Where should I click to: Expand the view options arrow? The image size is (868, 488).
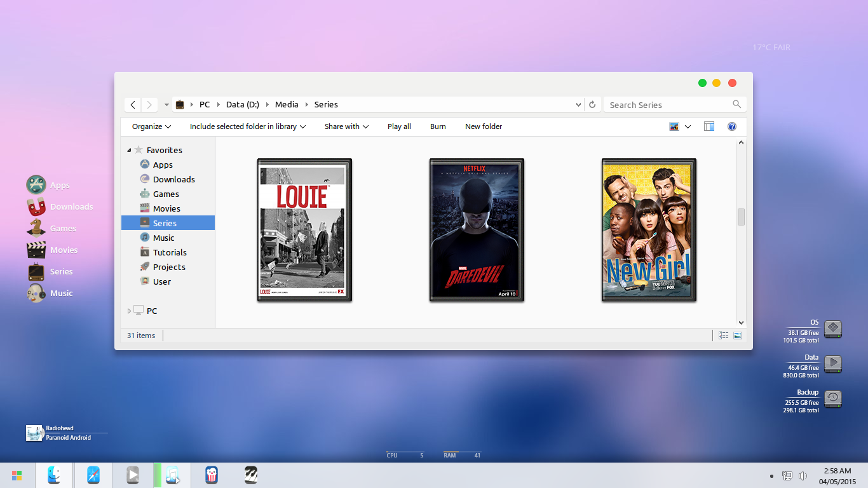coord(688,126)
